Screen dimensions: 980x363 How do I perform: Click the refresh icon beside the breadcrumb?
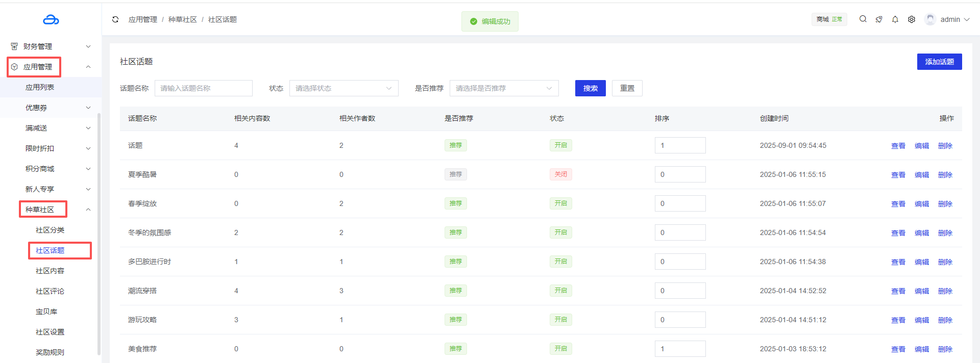[x=115, y=19]
